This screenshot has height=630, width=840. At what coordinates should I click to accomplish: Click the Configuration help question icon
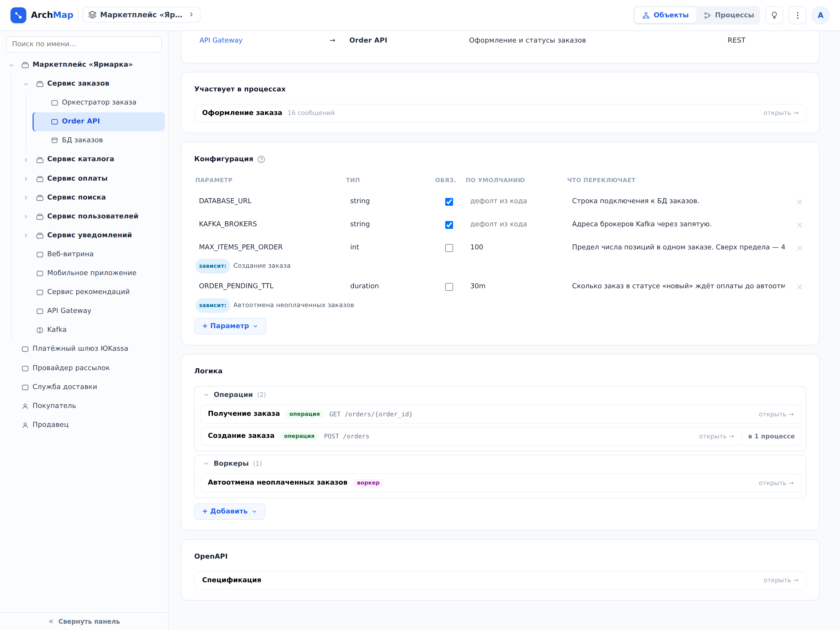pyautogui.click(x=261, y=159)
